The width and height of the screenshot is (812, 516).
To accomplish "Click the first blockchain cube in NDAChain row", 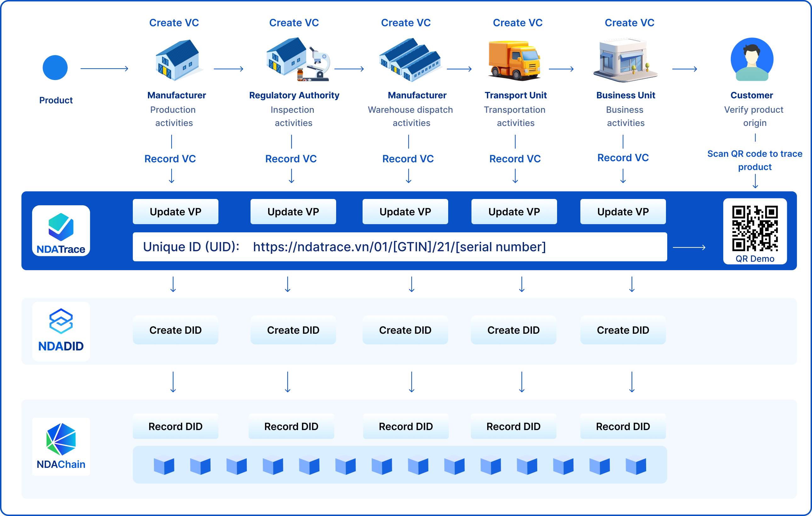I will [164, 465].
